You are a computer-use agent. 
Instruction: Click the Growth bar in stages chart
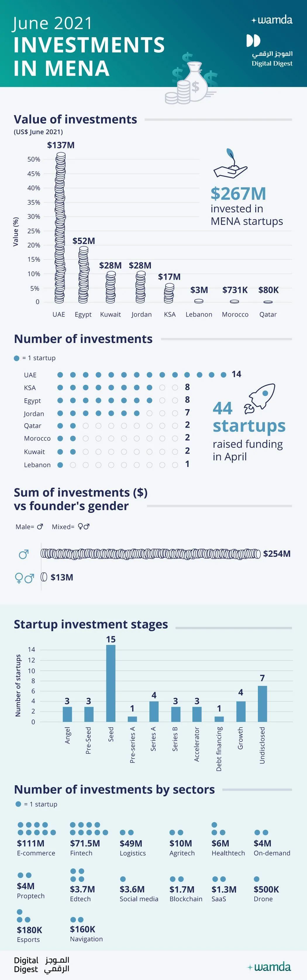(241, 711)
